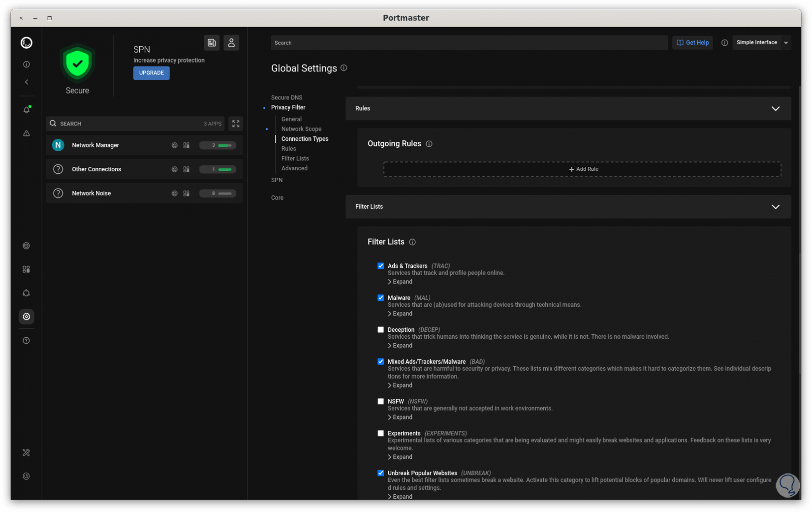Screen dimensions: 812x512
Task: Open Network Noise's settings grid icon
Action: coord(187,193)
